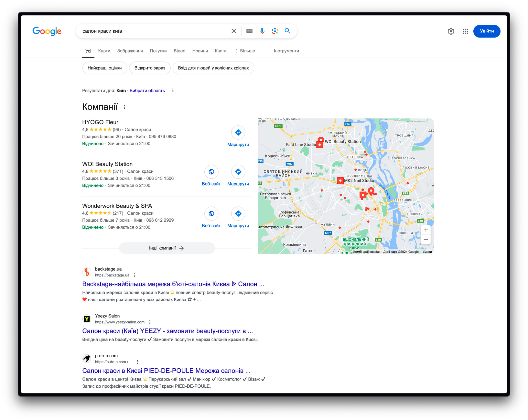Apply the wheelchair access filter chip
528x420 pixels.
[213, 68]
